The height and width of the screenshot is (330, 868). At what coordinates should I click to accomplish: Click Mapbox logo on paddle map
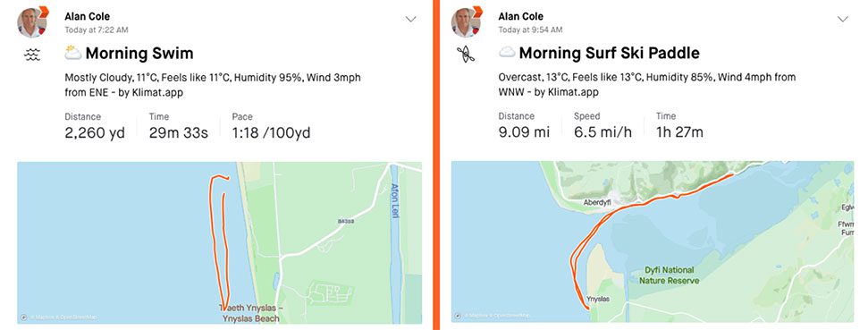coord(458,317)
